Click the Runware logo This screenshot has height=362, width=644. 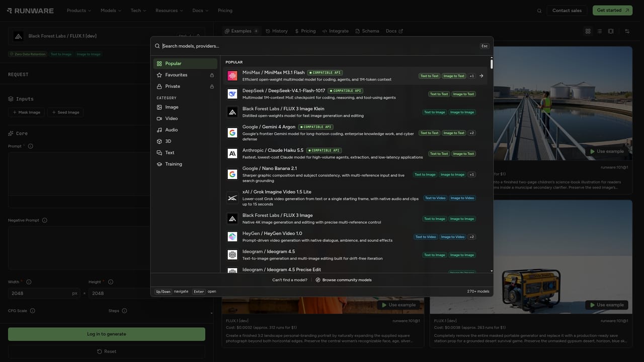point(31,11)
